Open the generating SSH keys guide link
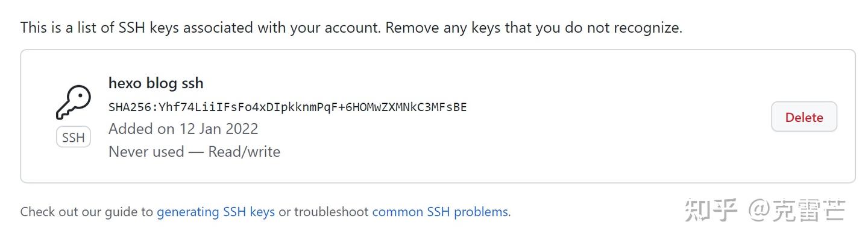 click(216, 212)
